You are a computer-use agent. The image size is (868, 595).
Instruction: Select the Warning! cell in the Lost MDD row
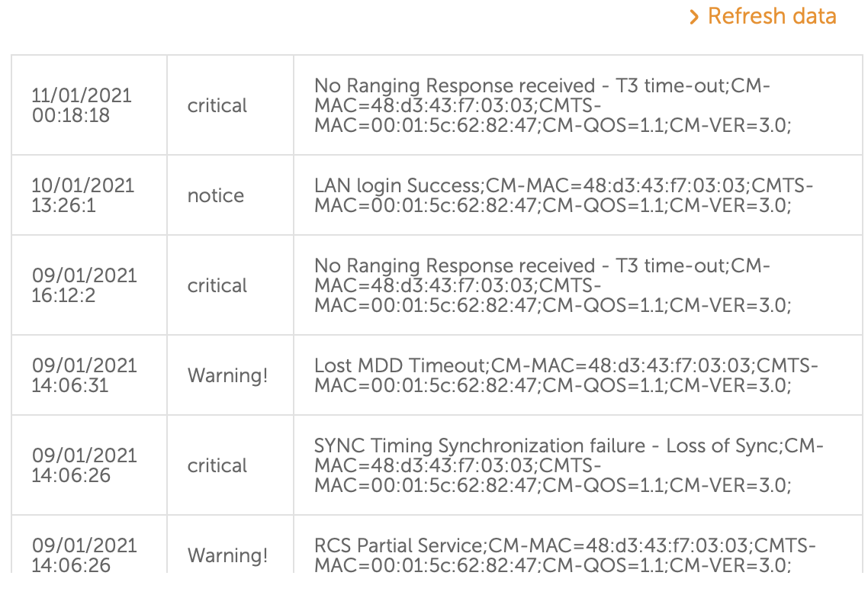point(227,375)
